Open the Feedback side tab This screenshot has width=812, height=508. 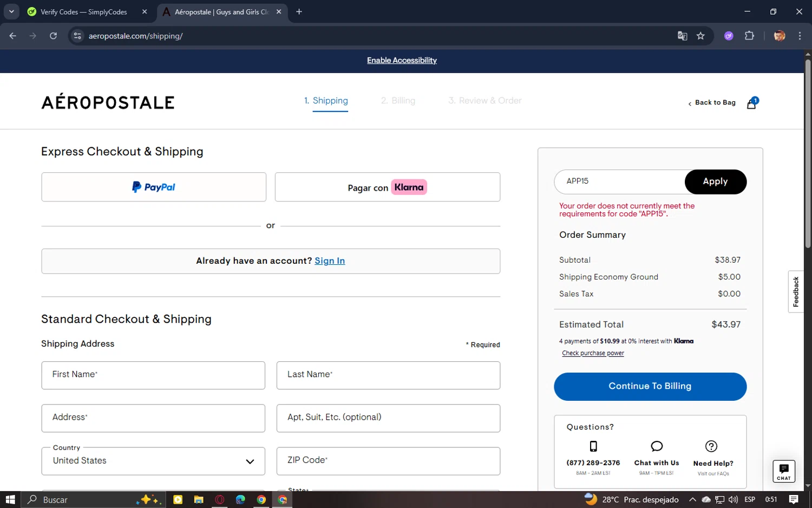(x=796, y=291)
